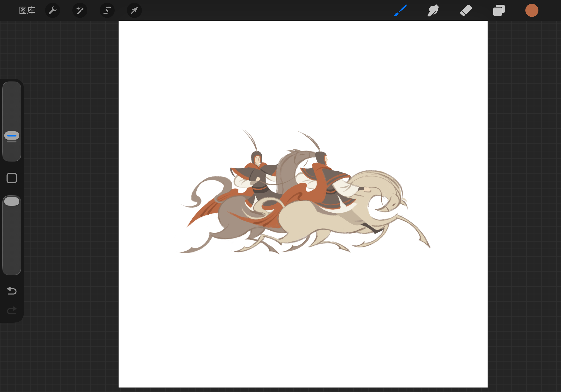The width and height of the screenshot is (561, 392).
Task: Click the brush opacity slider handle
Action: pos(12,201)
